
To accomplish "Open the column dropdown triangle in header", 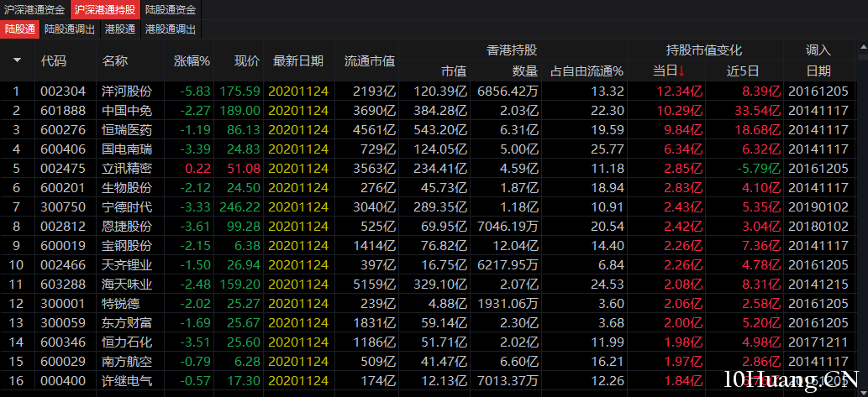I will [17, 60].
